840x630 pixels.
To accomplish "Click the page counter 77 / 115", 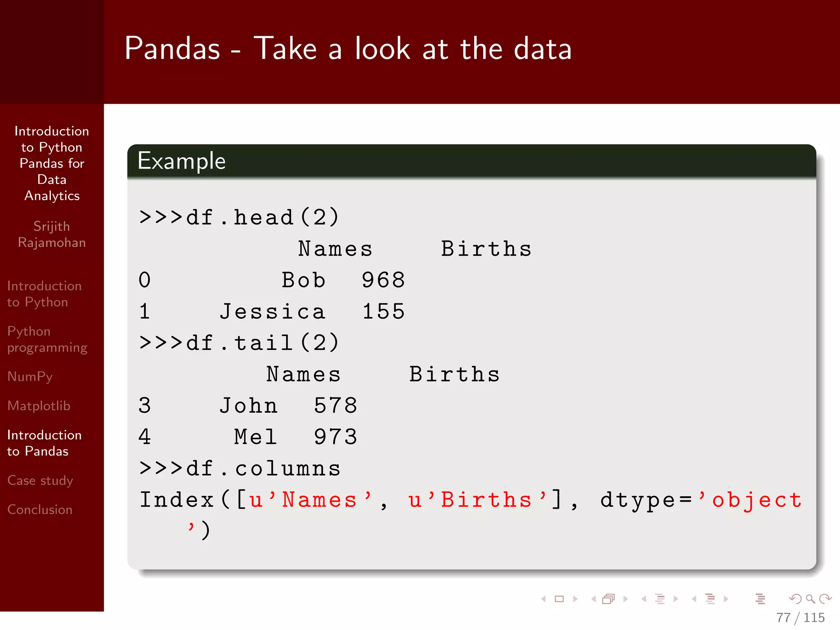I will pos(800,618).
